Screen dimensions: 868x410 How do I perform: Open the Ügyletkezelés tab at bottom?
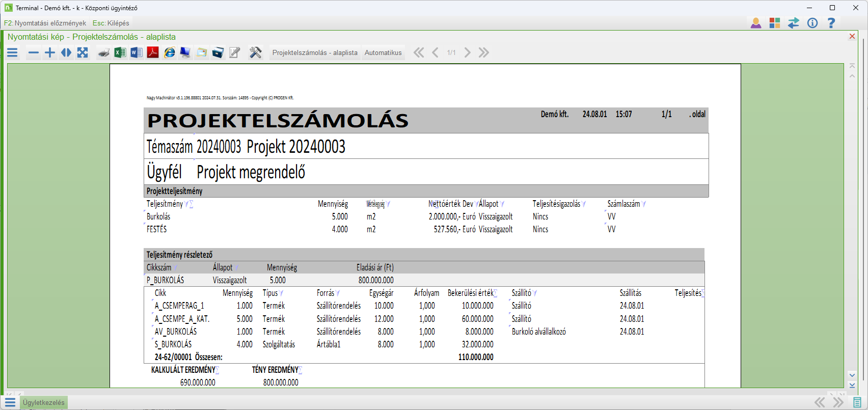click(43, 402)
